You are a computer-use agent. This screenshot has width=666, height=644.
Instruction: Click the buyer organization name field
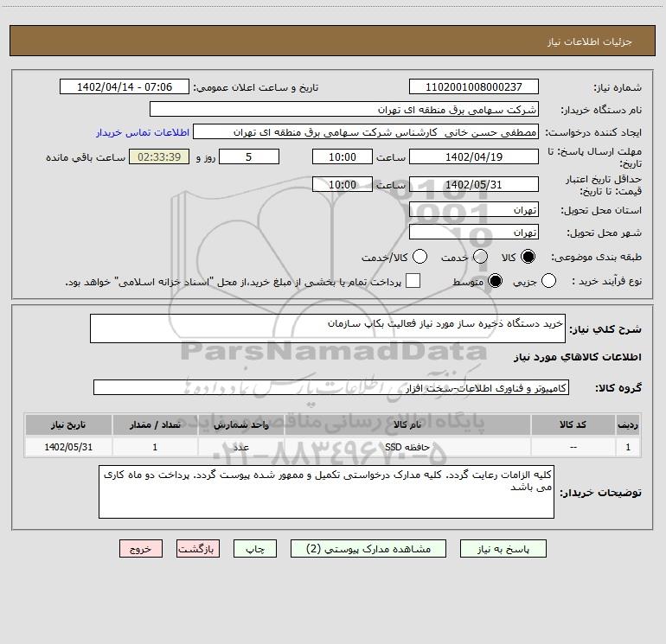[x=344, y=110]
